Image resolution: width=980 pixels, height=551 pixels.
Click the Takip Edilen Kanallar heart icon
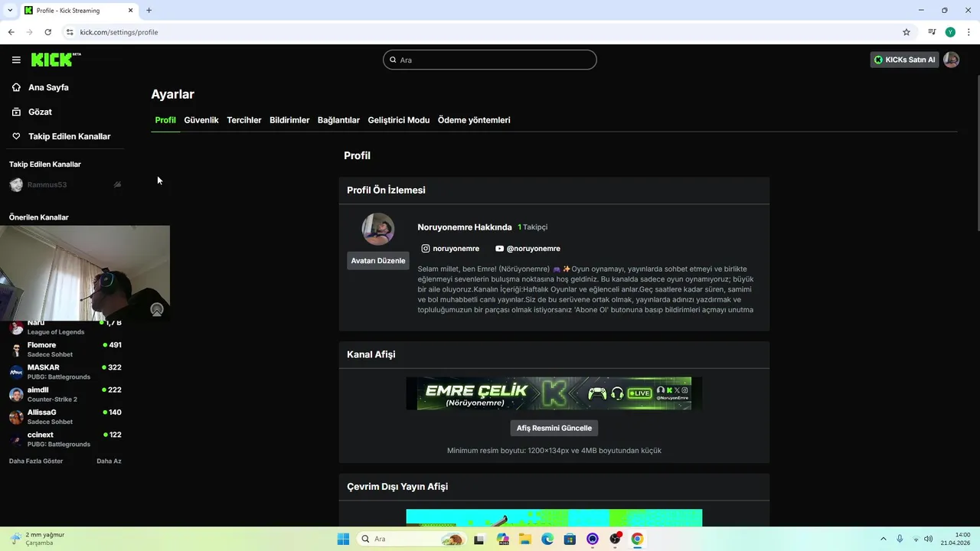pos(16,136)
